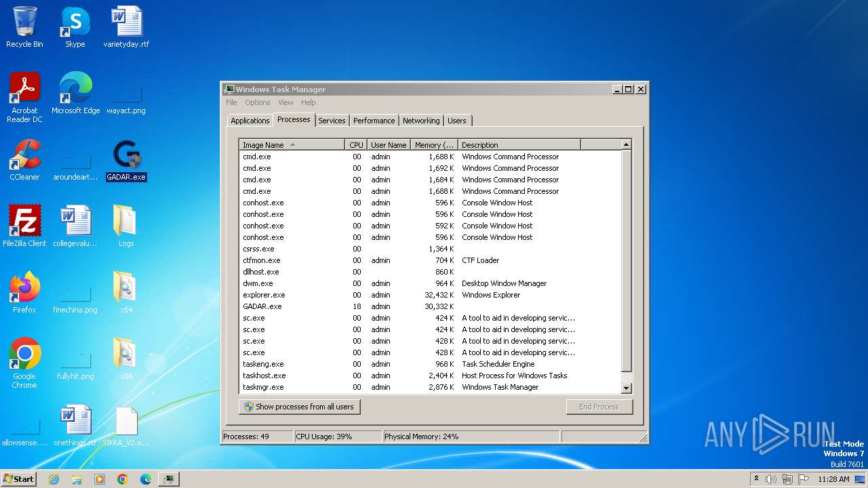
Task: Select dllhost.exe process row
Action: pyautogui.click(x=430, y=272)
